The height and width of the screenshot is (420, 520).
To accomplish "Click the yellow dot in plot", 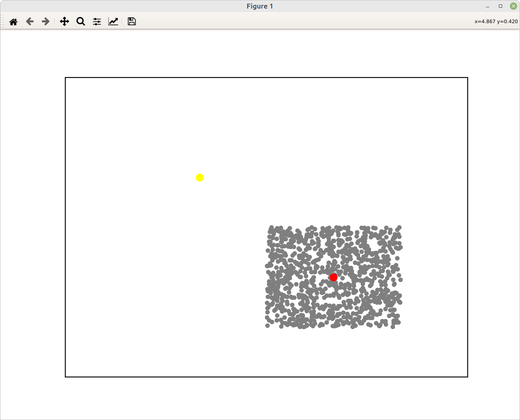I will click(200, 177).
